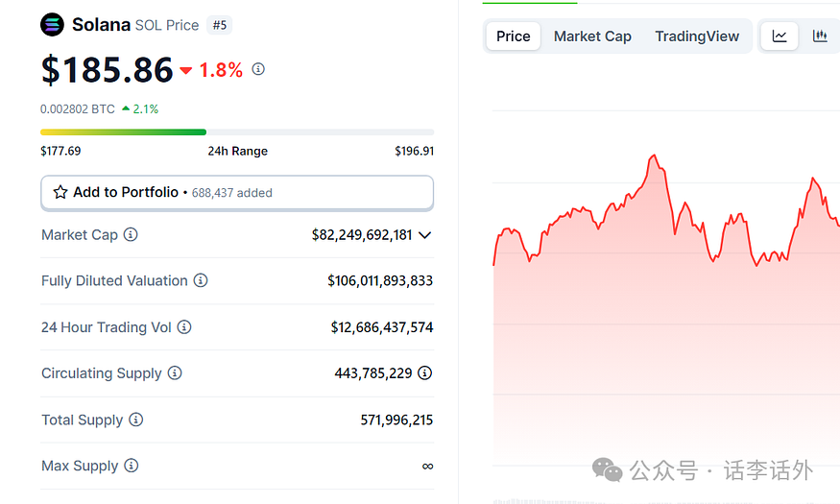
Task: Click the Max Supply info icon
Action: pos(132,466)
